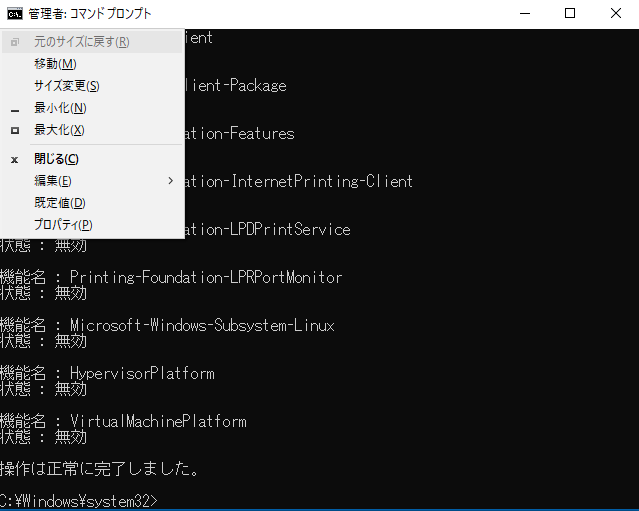Viewport: 639px width, 511px height.
Task: Click the minimize dash icon beside 最小化(N)
Action: pyautogui.click(x=15, y=110)
